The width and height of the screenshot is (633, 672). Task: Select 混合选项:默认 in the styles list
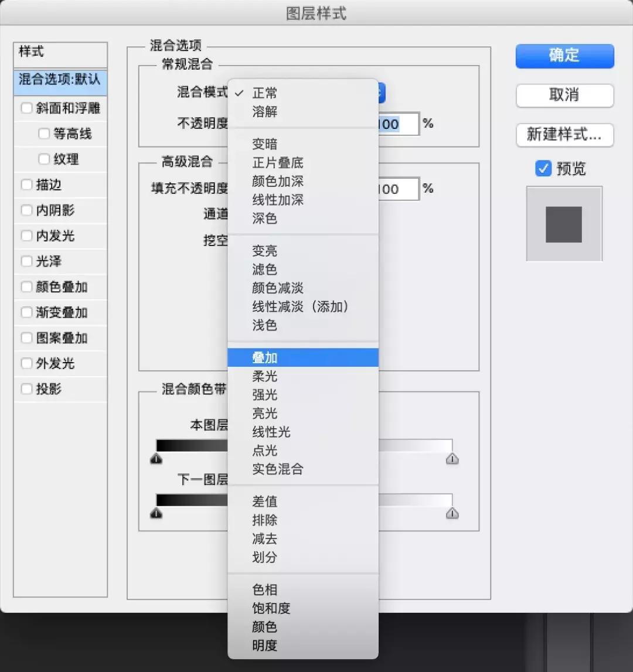coord(59,83)
